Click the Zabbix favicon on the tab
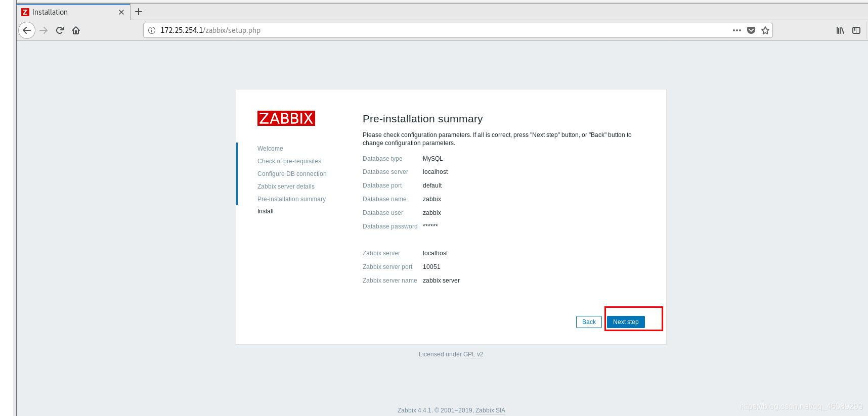 pos(25,12)
